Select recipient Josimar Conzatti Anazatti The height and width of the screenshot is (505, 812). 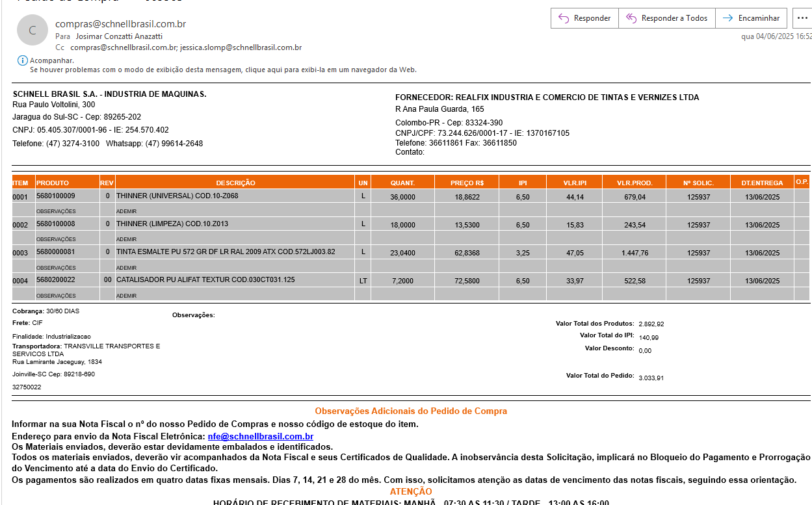[x=119, y=36]
